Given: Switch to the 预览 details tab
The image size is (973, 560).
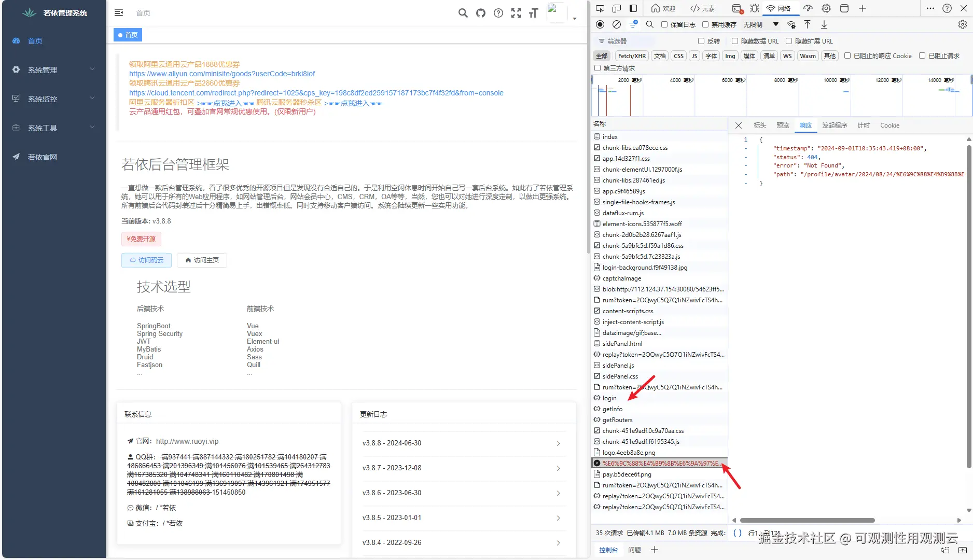Looking at the screenshot, I should coord(783,125).
